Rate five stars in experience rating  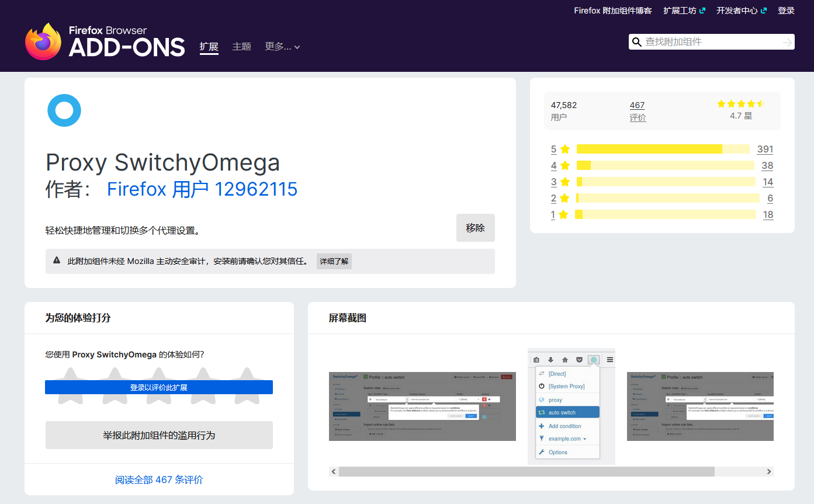(x=247, y=385)
